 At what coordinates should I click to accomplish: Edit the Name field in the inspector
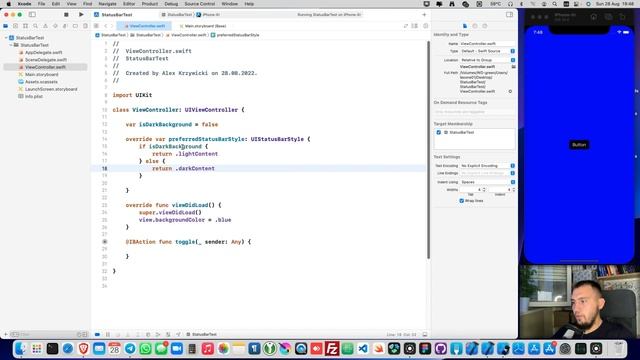(487, 44)
